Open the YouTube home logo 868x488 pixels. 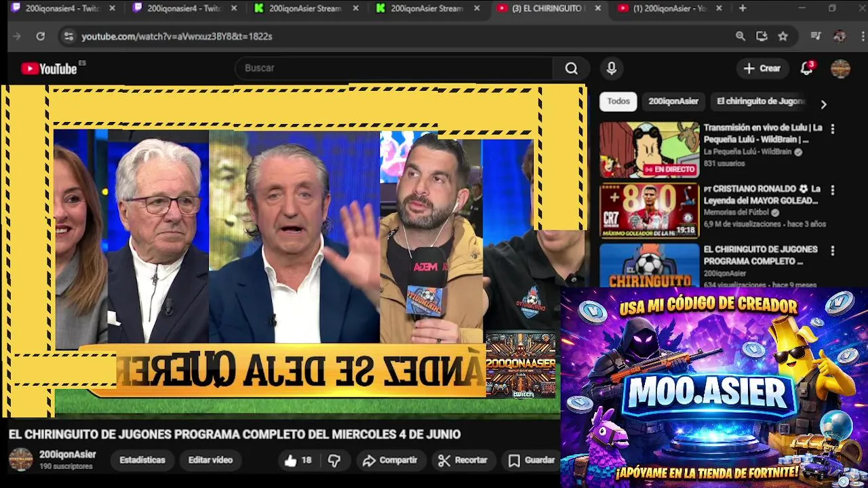(49, 68)
